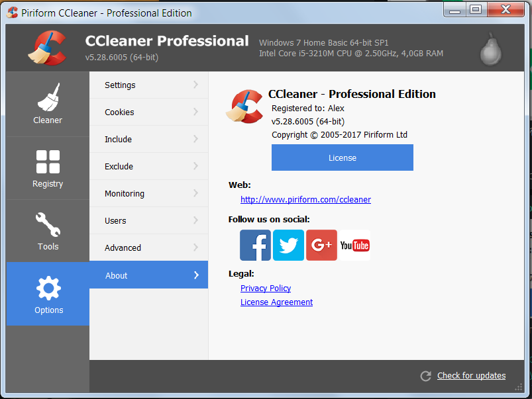
Task: Select the About options page
Action: pos(148,275)
